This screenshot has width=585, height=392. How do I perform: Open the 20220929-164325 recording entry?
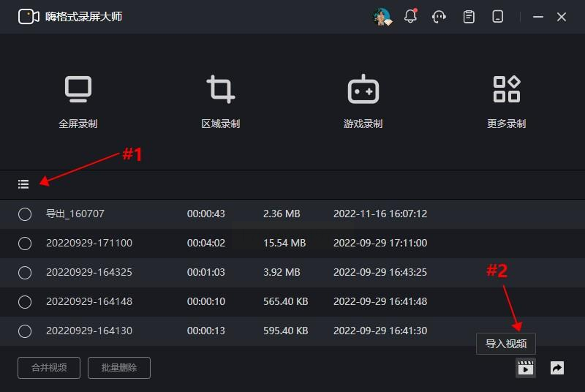[292, 272]
